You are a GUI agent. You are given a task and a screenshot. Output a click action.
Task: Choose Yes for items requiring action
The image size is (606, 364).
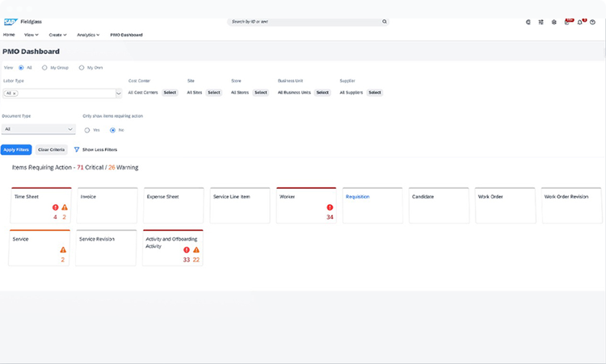click(x=87, y=130)
